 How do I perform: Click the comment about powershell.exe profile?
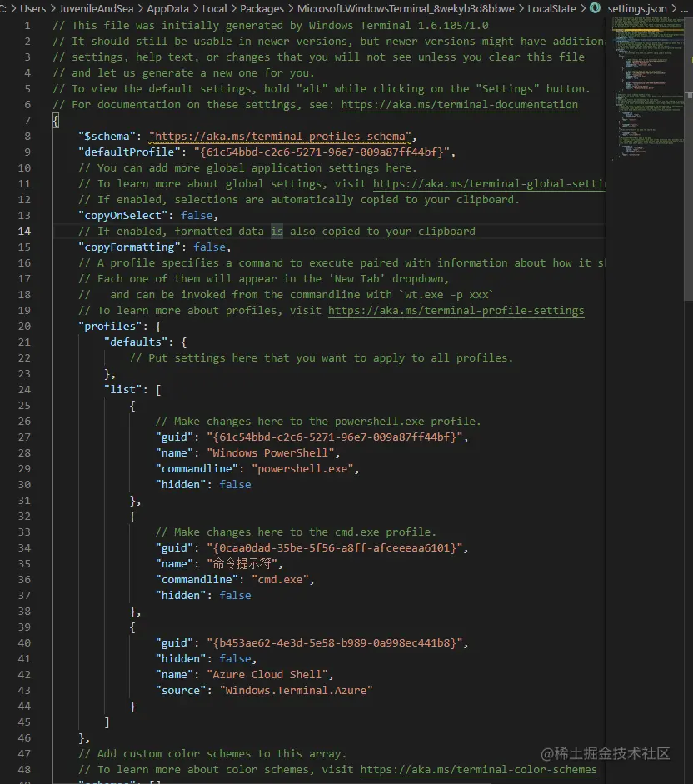point(318,421)
